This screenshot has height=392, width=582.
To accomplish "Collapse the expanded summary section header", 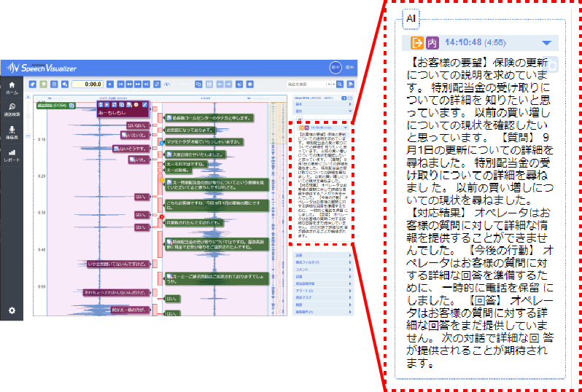I will click(322, 111).
